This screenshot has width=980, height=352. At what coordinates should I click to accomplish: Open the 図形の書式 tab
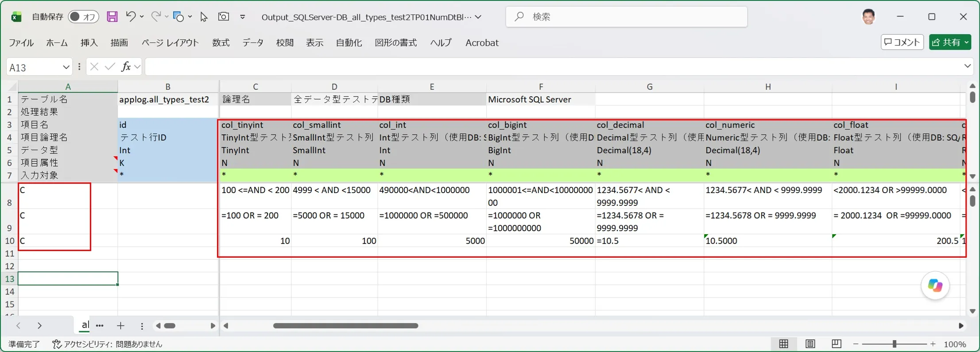tap(395, 43)
